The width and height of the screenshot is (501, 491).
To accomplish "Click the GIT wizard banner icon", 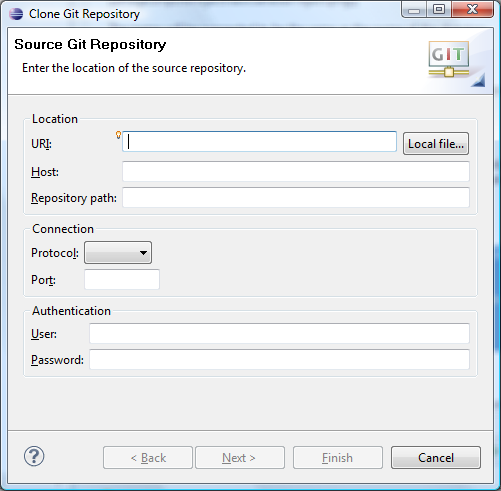I will point(449,59).
